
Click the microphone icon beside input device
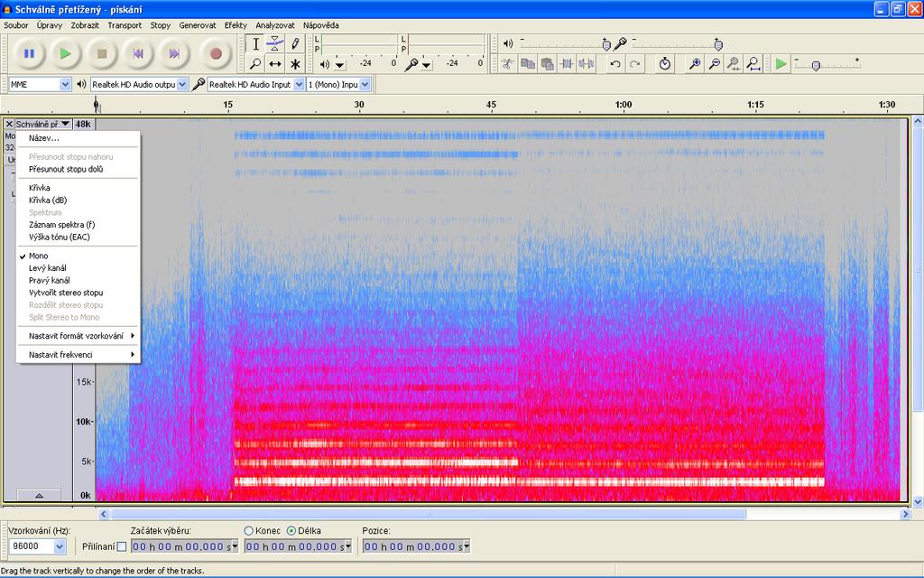(x=199, y=84)
